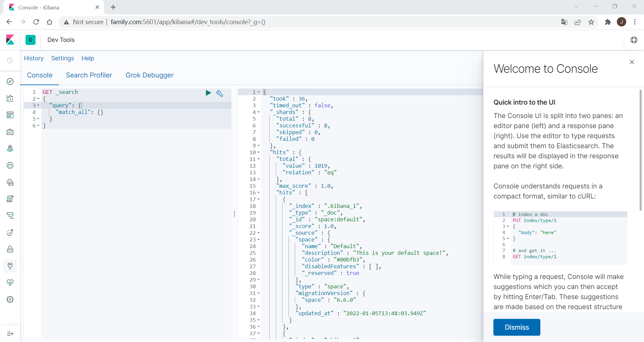Image resolution: width=644 pixels, height=342 pixels.
Task: Collapse the query block at editor line 3
Action: pos(38,106)
